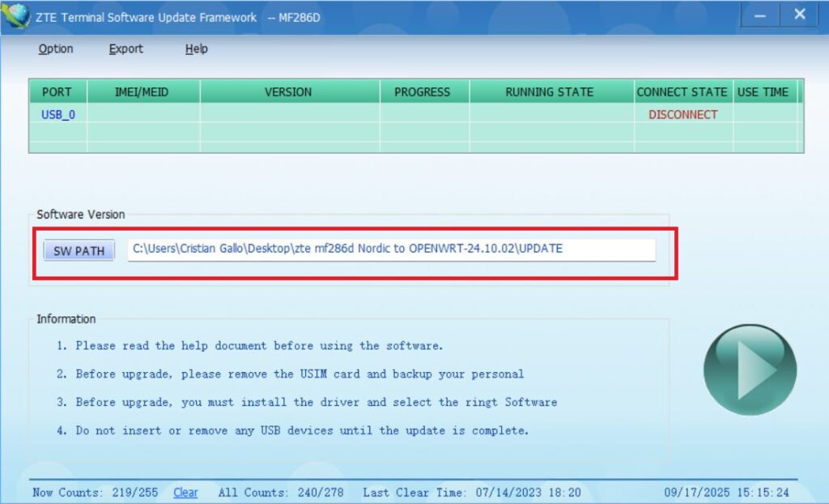Open the Export menu
The image size is (829, 504).
[126, 49]
